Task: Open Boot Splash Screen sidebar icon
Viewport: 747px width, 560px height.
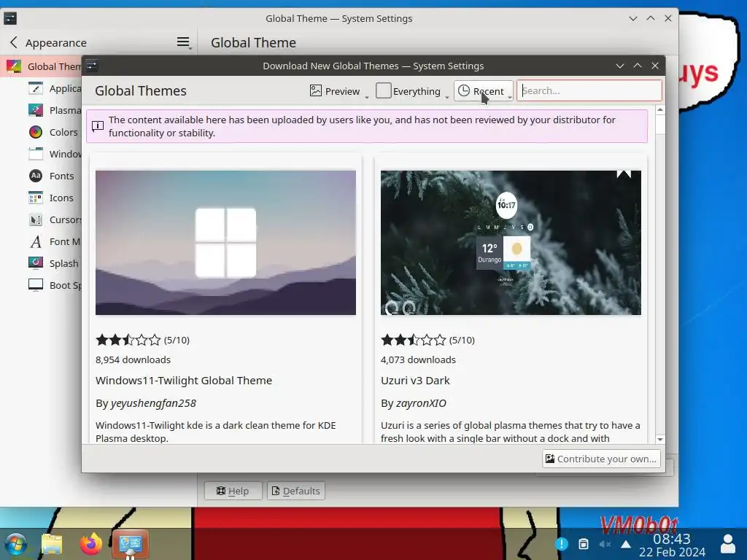Action: 36,285
